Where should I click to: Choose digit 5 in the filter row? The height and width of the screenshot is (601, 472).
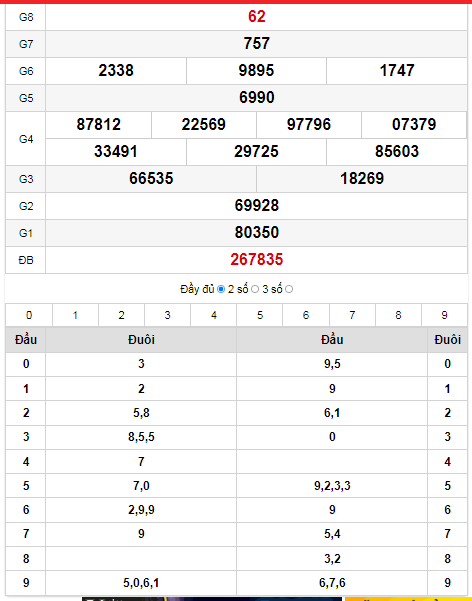tap(260, 315)
